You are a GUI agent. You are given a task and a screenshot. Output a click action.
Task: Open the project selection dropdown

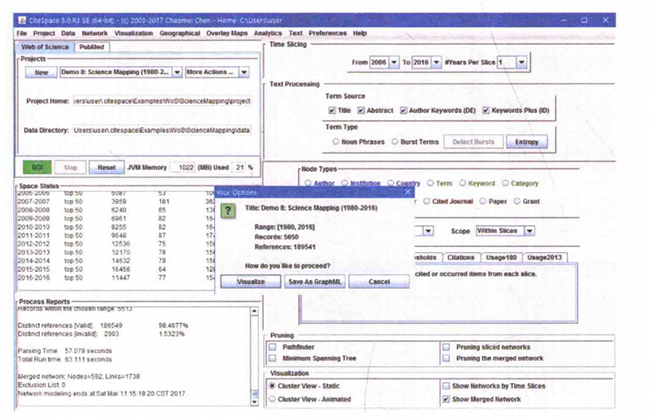coord(176,73)
